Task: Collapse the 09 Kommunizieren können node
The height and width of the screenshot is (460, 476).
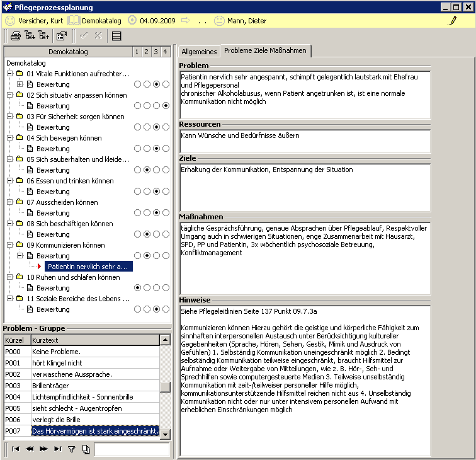Action: tap(10, 245)
